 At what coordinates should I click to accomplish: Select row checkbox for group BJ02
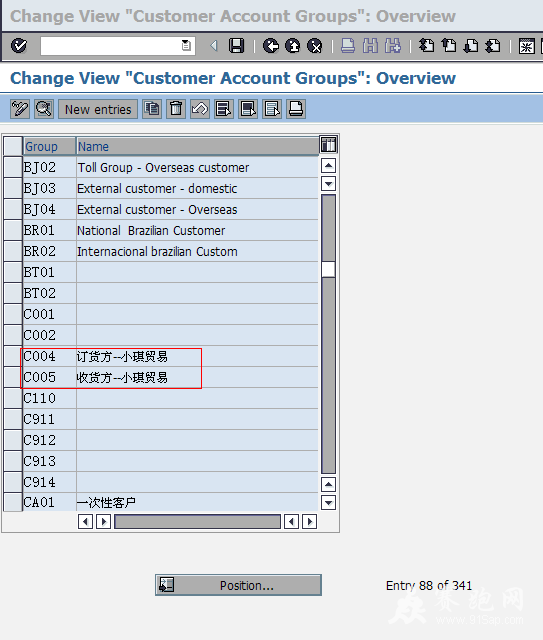tap(13, 167)
